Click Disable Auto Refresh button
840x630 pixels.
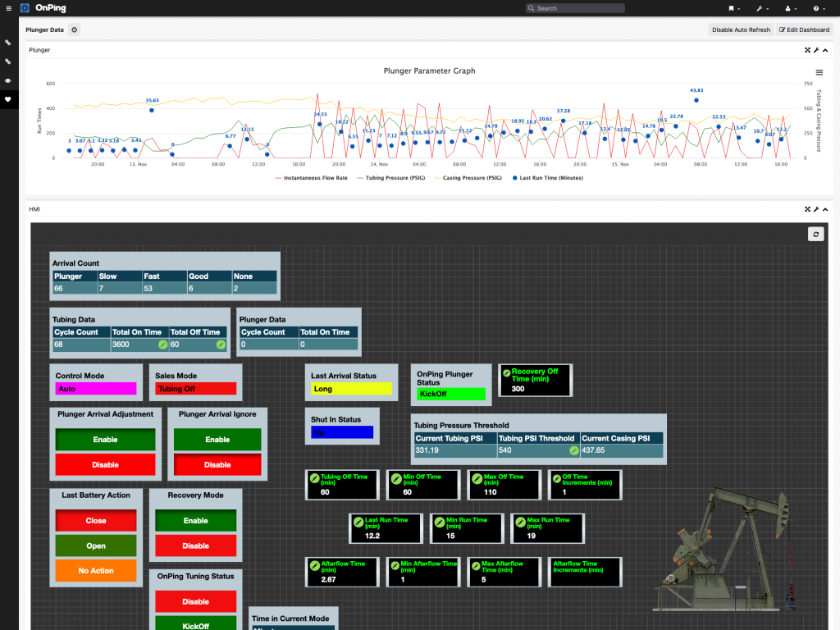[x=741, y=30]
